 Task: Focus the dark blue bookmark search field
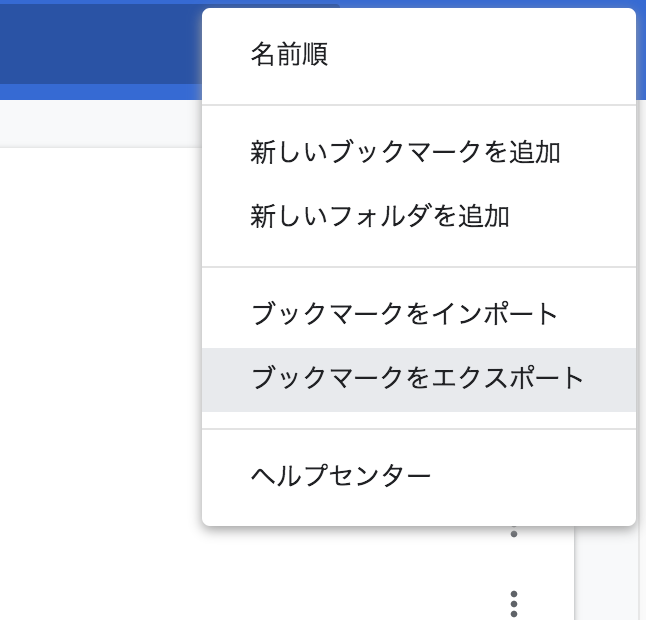101,44
